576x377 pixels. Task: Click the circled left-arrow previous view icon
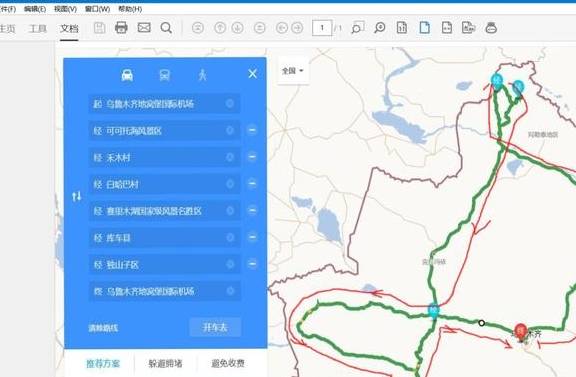282,28
